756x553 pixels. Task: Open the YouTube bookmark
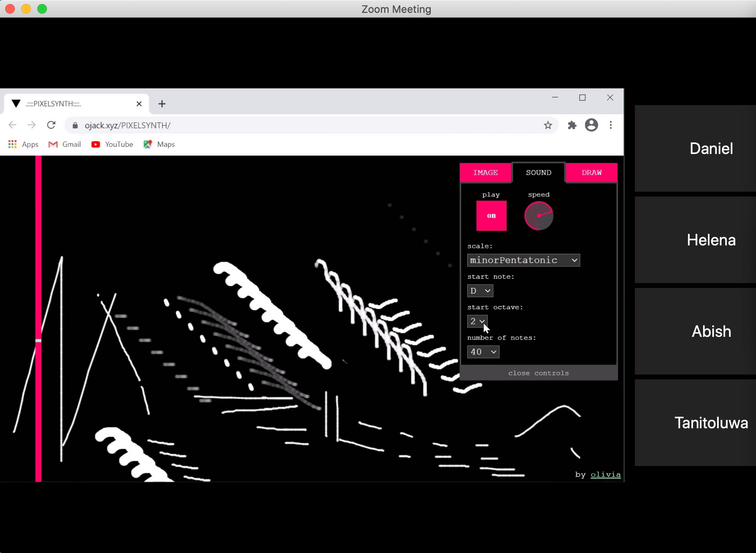coord(112,144)
